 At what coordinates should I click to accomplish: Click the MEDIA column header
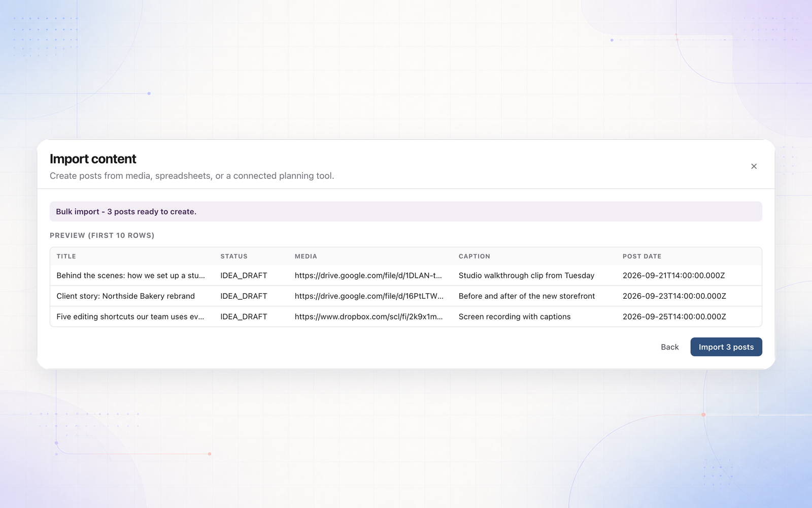(x=306, y=257)
